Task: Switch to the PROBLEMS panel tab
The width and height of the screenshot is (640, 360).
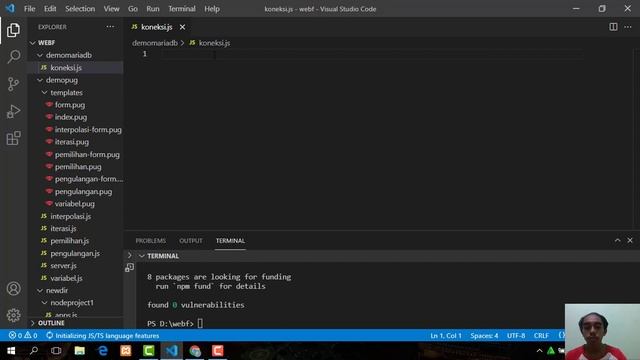Action: (151, 241)
